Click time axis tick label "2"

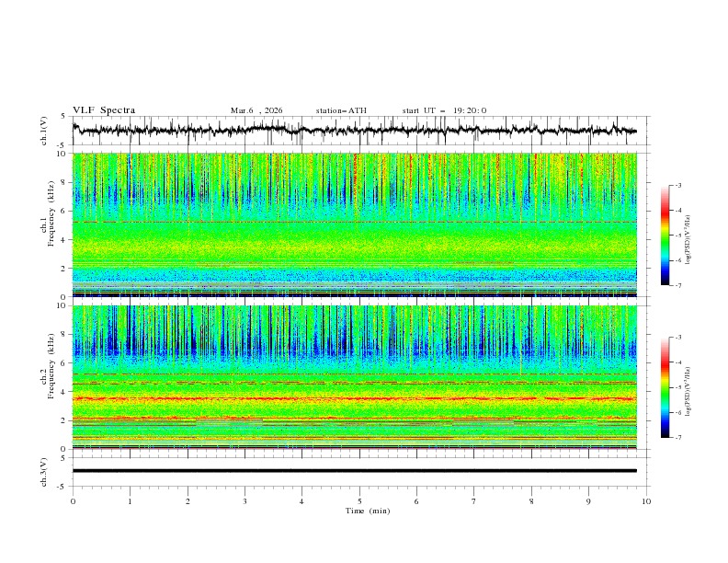[x=188, y=501]
